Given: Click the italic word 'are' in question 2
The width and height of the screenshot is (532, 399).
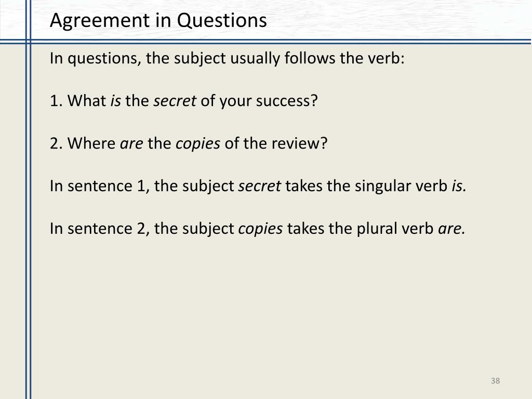Looking at the screenshot, I should pyautogui.click(x=131, y=143).
